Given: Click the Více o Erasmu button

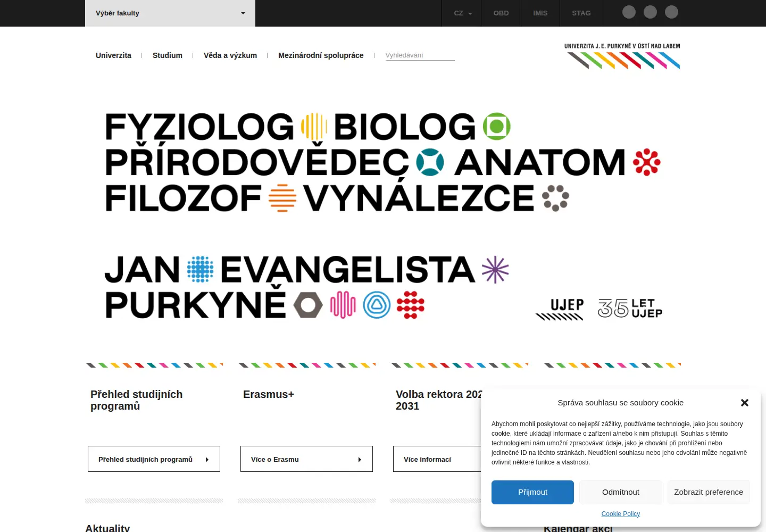Looking at the screenshot, I should (x=306, y=459).
